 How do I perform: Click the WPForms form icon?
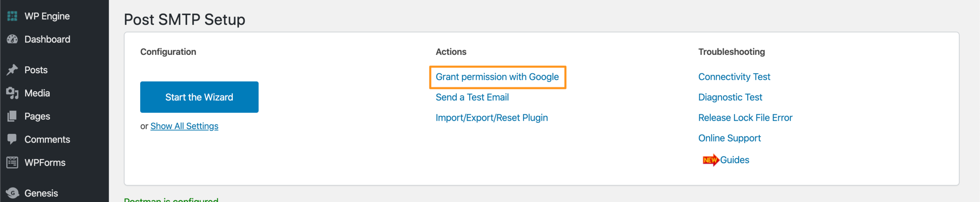12,163
